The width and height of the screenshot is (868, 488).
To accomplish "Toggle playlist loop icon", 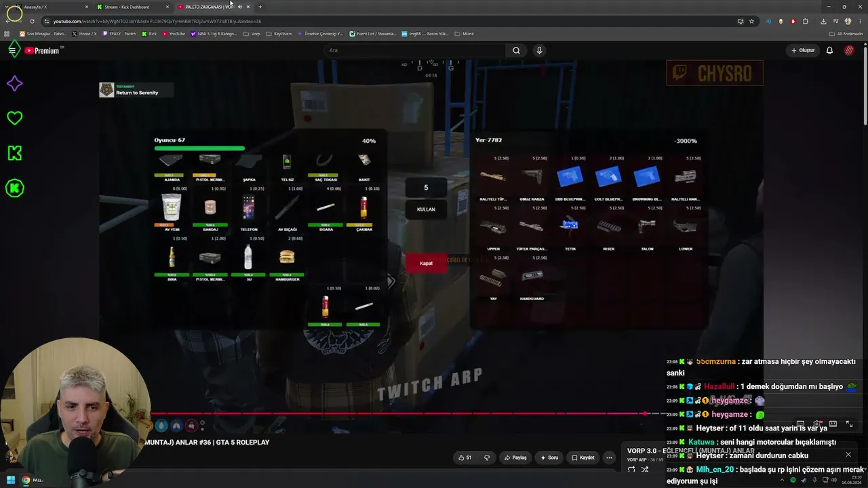I will click(x=631, y=469).
